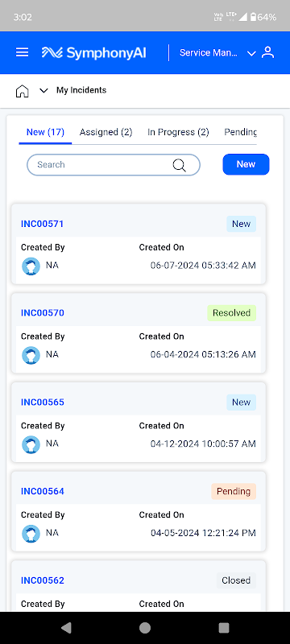Tap the SymphonyAI logo
This screenshot has height=644, width=290.
tap(93, 52)
